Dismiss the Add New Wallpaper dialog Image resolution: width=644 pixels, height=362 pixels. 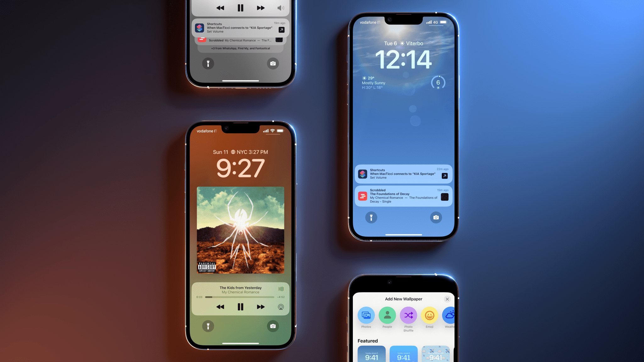[447, 299]
